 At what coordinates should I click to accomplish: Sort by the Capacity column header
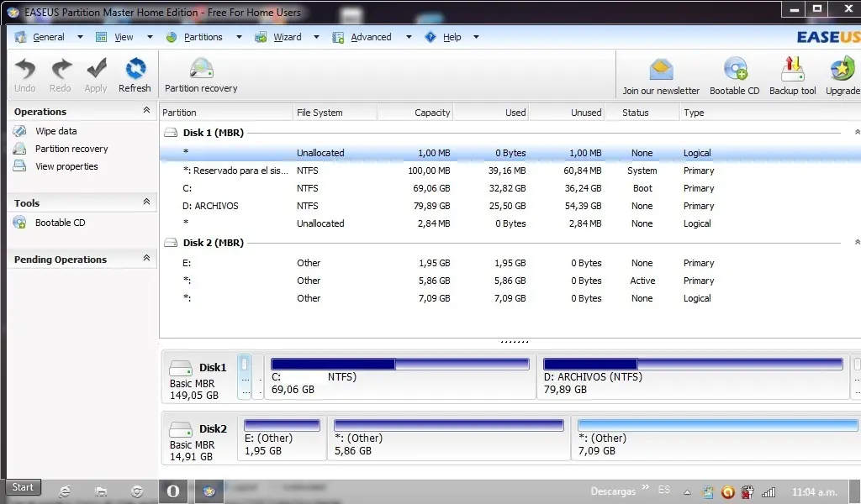coord(415,113)
